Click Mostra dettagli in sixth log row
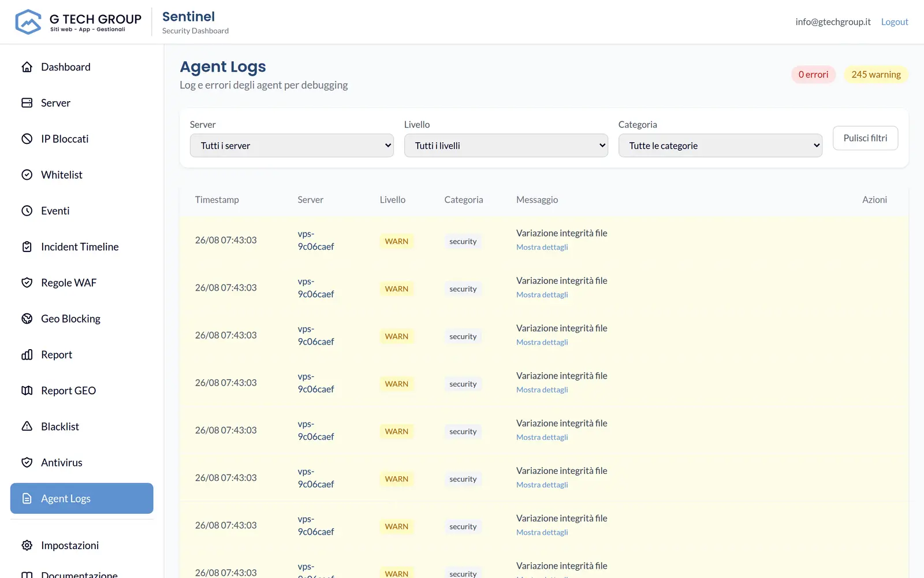Screen dimensions: 924x578 (542, 485)
